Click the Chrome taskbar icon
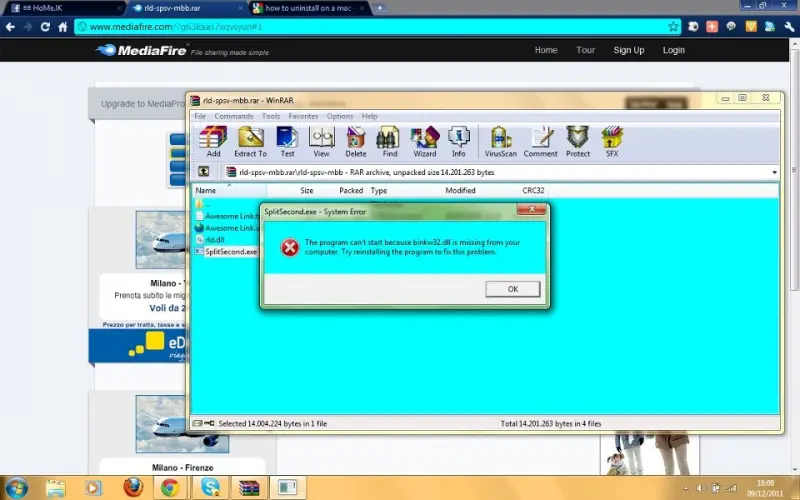The image size is (800, 500). tap(170, 487)
